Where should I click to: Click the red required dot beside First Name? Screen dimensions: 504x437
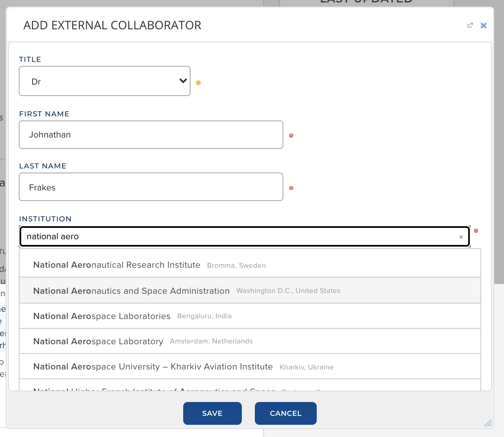click(x=291, y=135)
